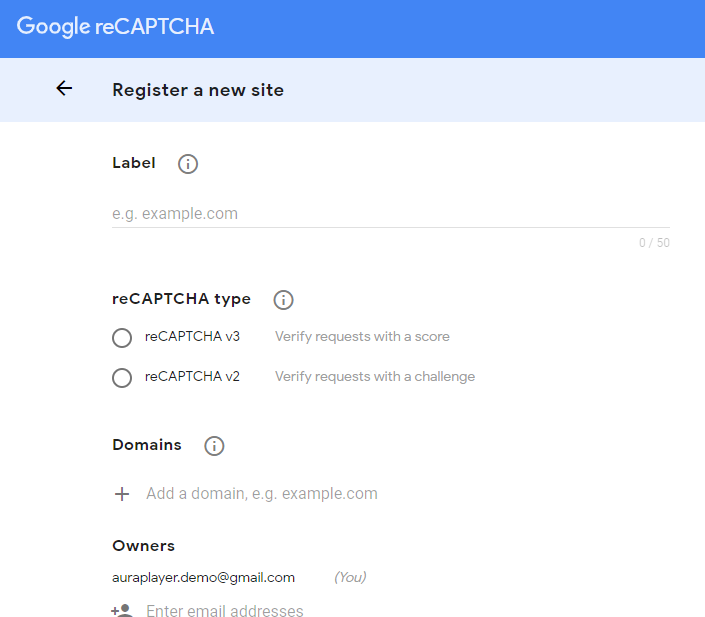Click the Verify requests with a challenge text
The image size is (705, 617).
[x=375, y=376]
